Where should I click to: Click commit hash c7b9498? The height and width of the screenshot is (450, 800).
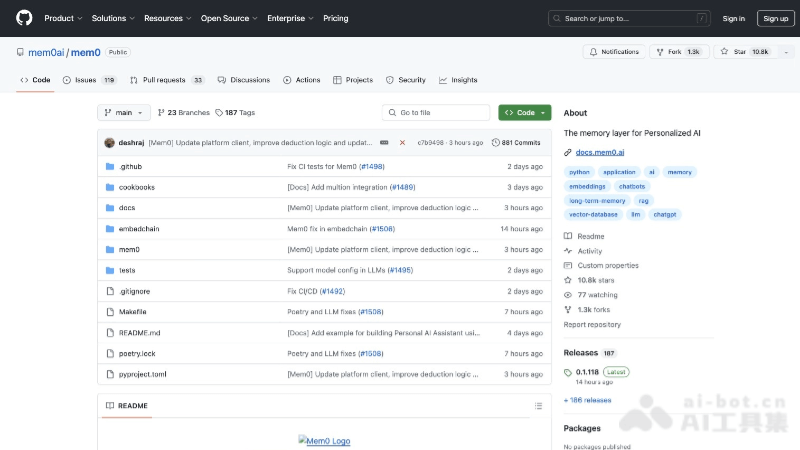tap(431, 143)
